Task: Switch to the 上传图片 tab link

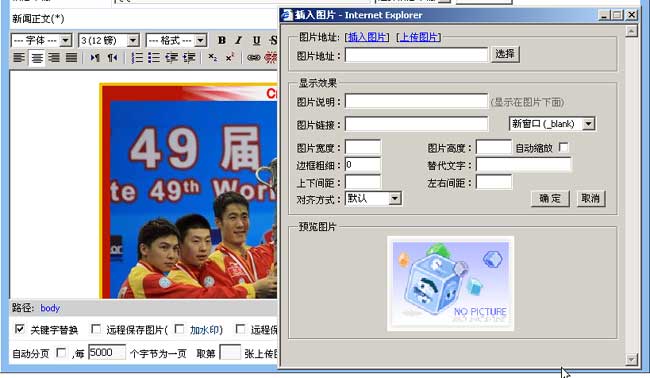Action: [419, 37]
